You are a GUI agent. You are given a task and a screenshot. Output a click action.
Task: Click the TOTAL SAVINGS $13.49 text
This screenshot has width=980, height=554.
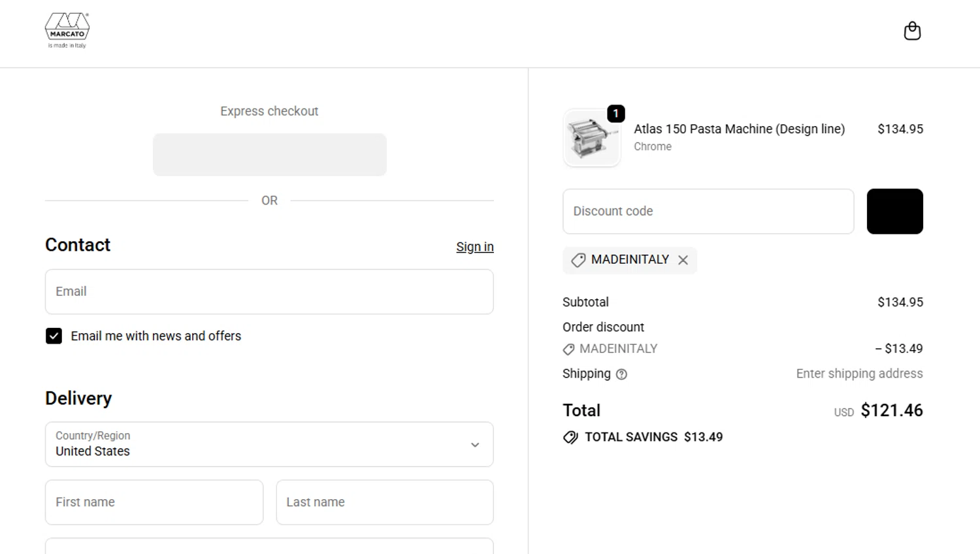(653, 437)
